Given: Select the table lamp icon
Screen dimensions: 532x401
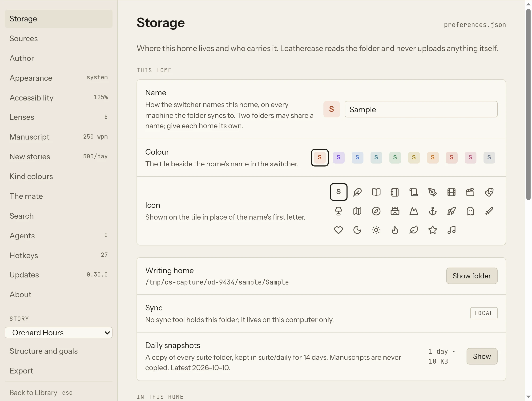Looking at the screenshot, I should [x=339, y=211].
